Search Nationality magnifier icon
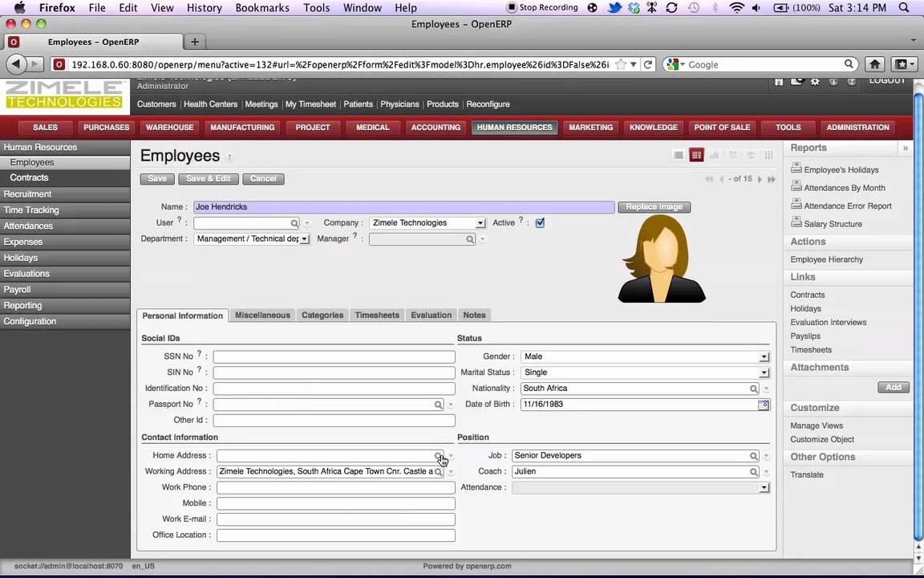Viewport: 924px width, 578px height. click(754, 389)
